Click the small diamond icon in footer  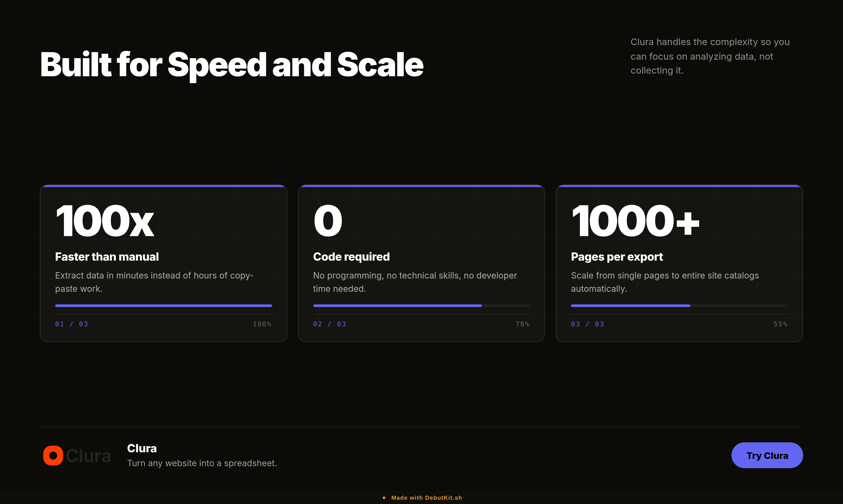coord(384,498)
